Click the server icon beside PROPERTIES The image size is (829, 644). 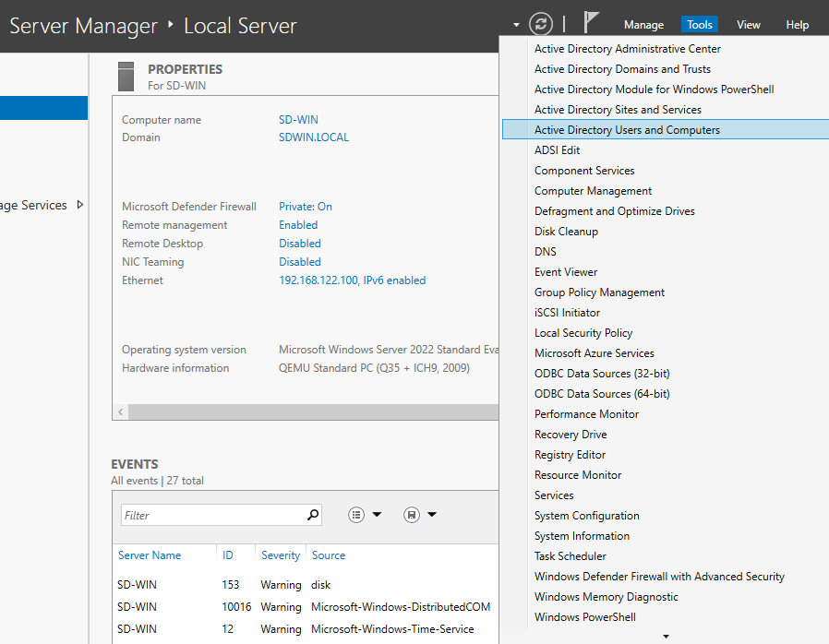tap(126, 77)
